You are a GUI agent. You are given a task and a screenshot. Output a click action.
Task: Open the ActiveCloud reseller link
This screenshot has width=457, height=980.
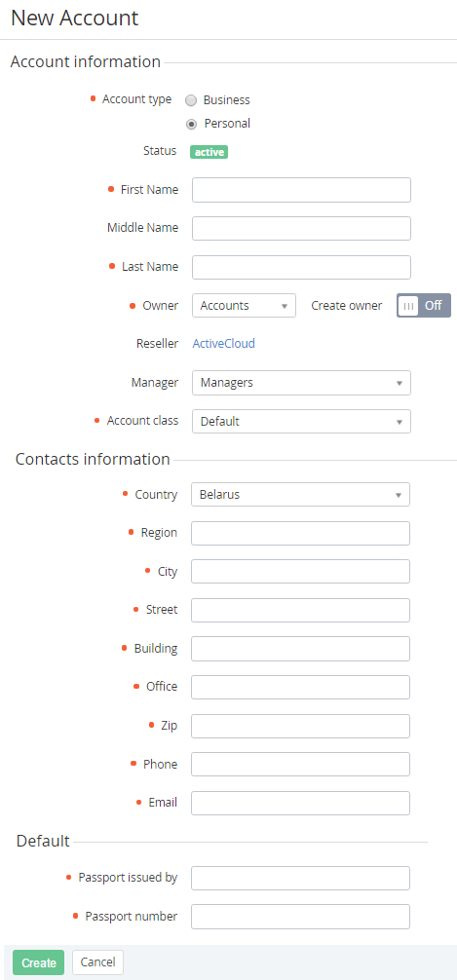224,343
